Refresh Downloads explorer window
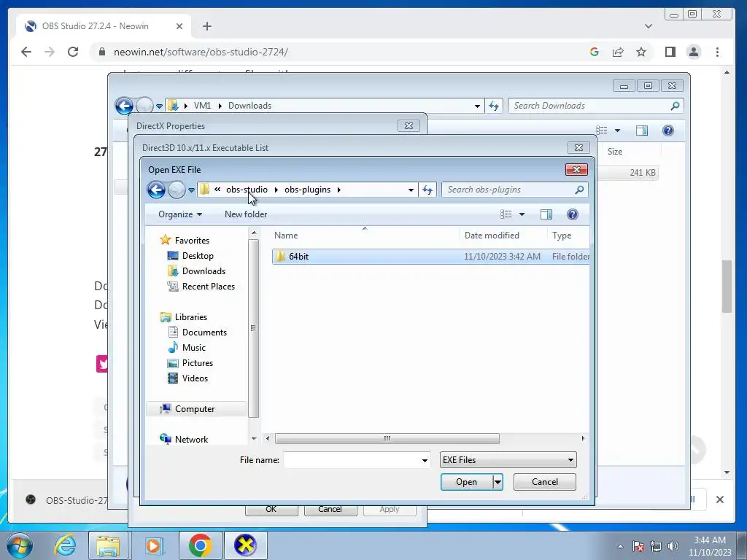 coord(494,106)
